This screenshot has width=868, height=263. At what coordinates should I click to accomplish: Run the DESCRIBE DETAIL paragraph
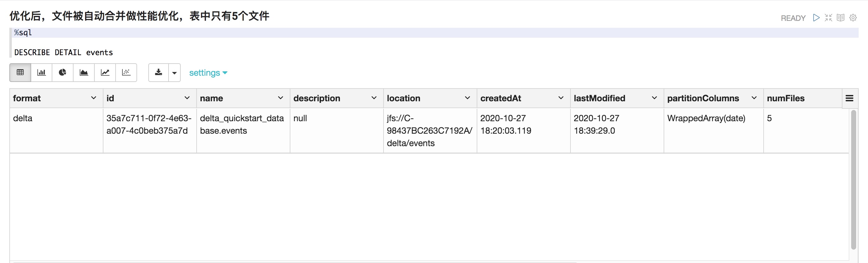point(817,17)
